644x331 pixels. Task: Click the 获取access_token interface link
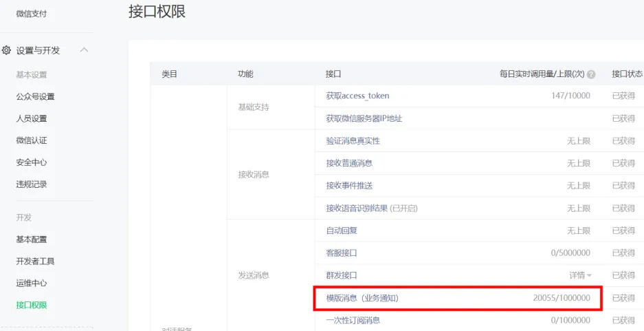(x=357, y=96)
